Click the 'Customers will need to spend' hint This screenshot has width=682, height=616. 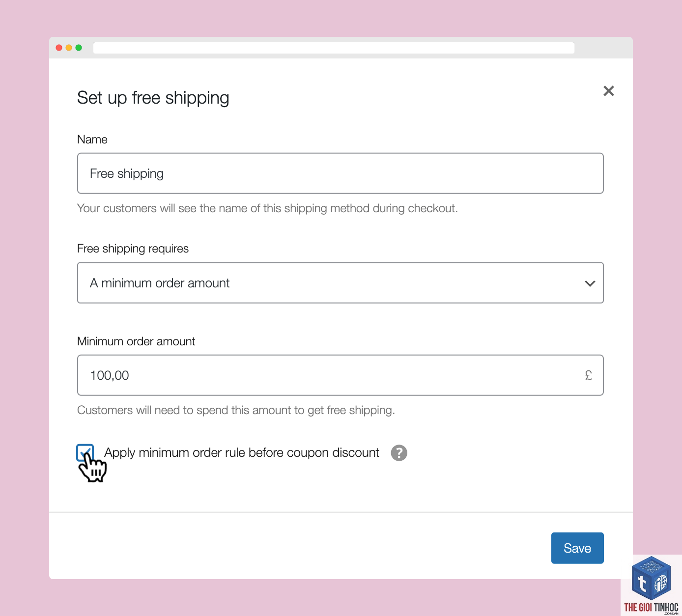pos(236,410)
